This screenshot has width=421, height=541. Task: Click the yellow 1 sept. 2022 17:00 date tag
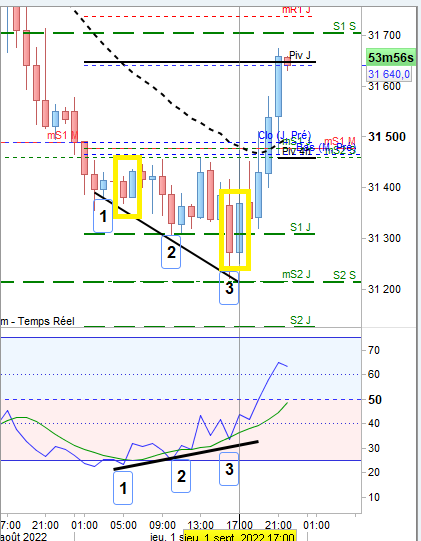click(240, 536)
